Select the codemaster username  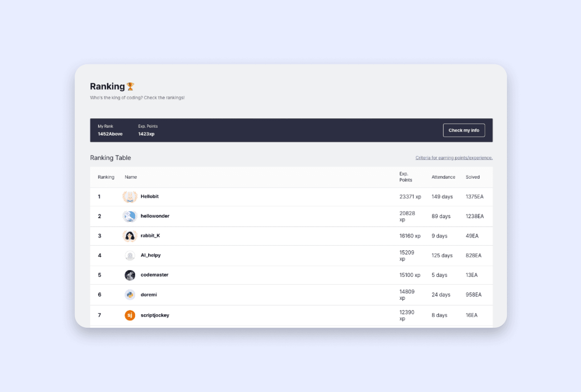(154, 275)
